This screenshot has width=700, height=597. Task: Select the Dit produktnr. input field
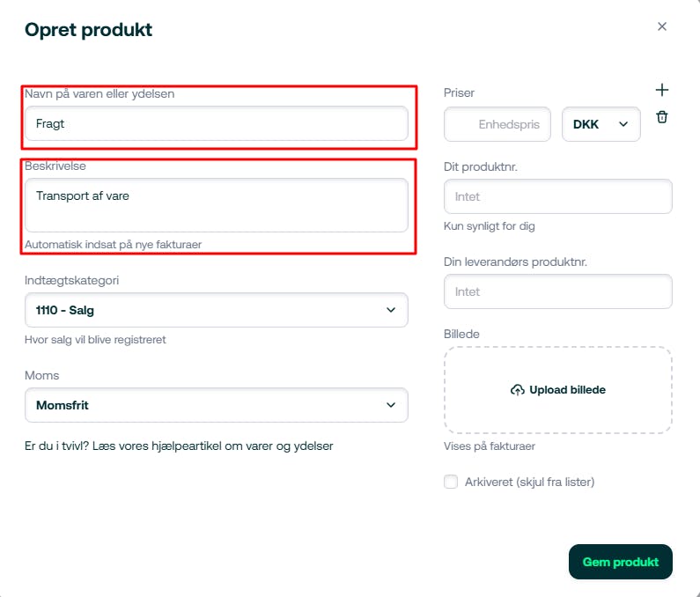click(557, 196)
